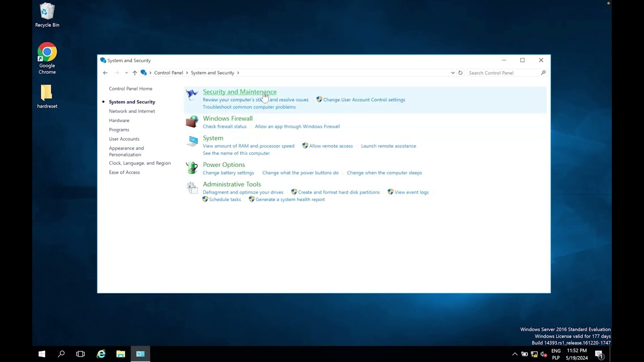Open Ease of Access in sidebar
Image resolution: width=644 pixels, height=362 pixels.
[124, 172]
